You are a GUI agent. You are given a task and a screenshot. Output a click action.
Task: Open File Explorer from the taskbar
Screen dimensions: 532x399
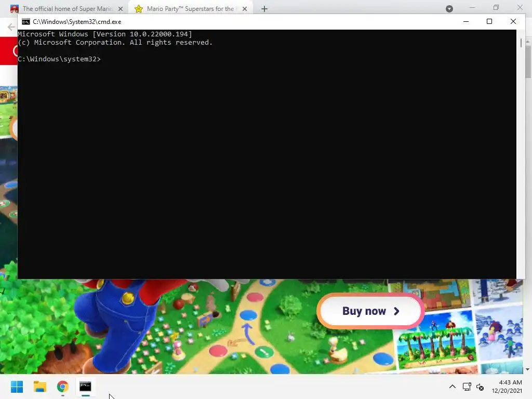(x=39, y=387)
